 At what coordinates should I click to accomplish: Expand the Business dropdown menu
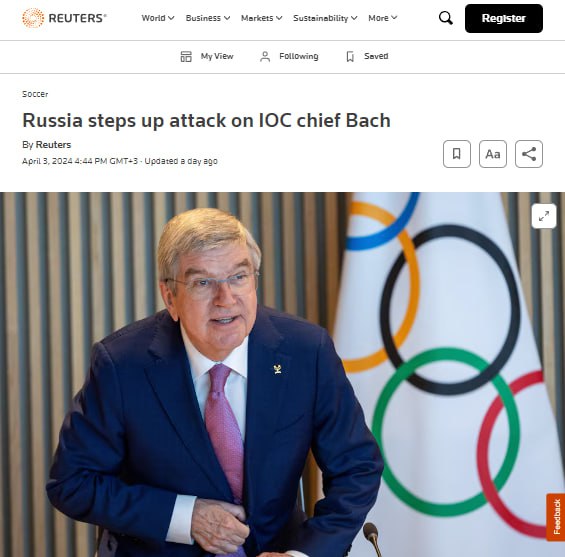208,18
